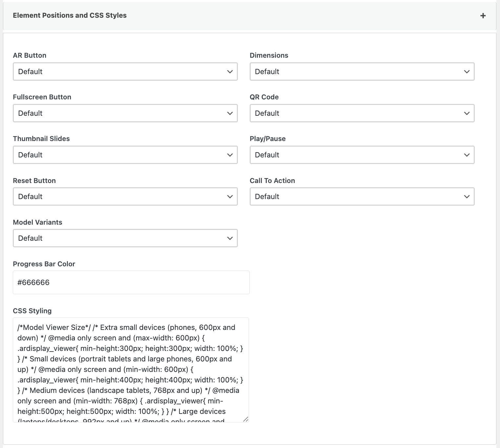Click inside the CSS Styling text area
500x448 pixels.
pyautogui.click(x=131, y=369)
